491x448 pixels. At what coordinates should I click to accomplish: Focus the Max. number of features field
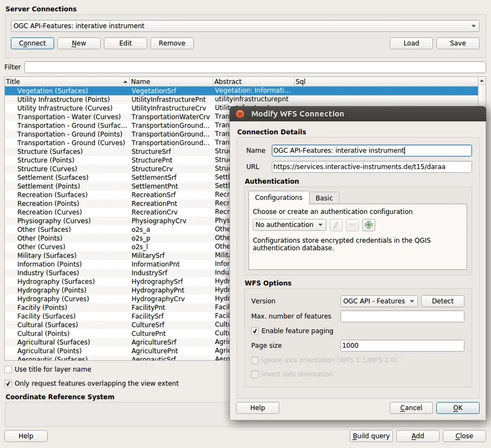coord(402,316)
